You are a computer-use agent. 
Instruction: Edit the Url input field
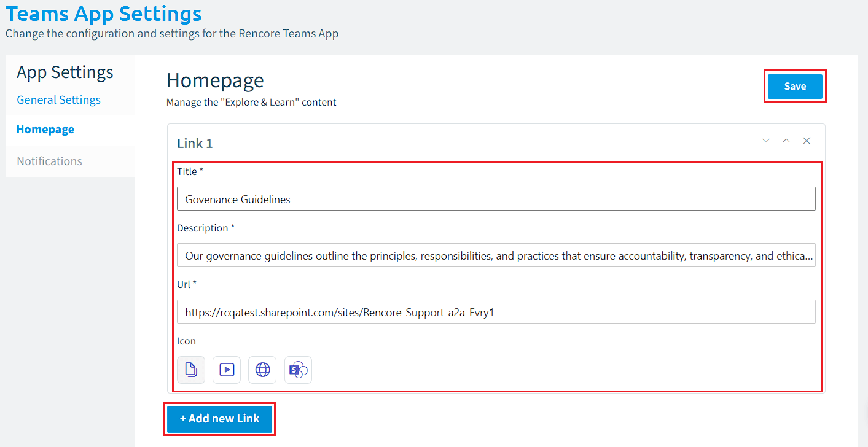(x=496, y=312)
